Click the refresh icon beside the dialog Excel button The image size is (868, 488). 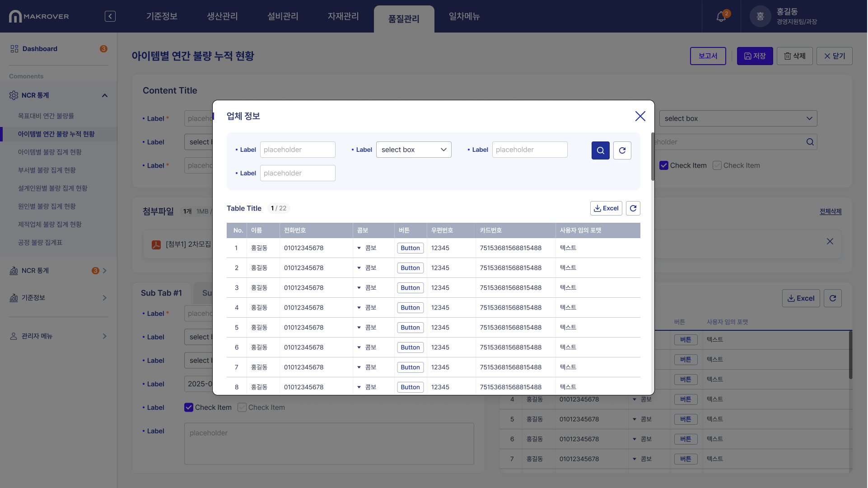click(633, 208)
